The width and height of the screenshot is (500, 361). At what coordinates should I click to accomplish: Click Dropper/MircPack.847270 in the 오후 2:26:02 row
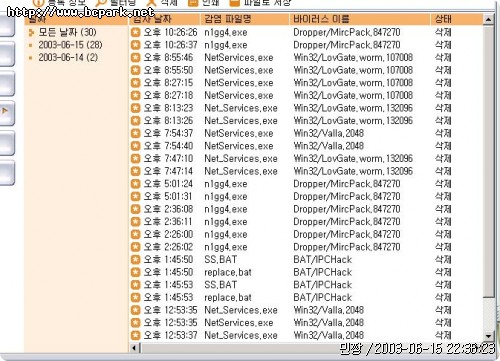pyautogui.click(x=347, y=247)
